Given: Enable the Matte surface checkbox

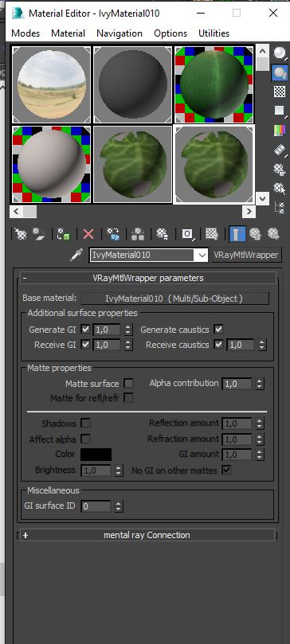Looking at the screenshot, I should pyautogui.click(x=128, y=384).
